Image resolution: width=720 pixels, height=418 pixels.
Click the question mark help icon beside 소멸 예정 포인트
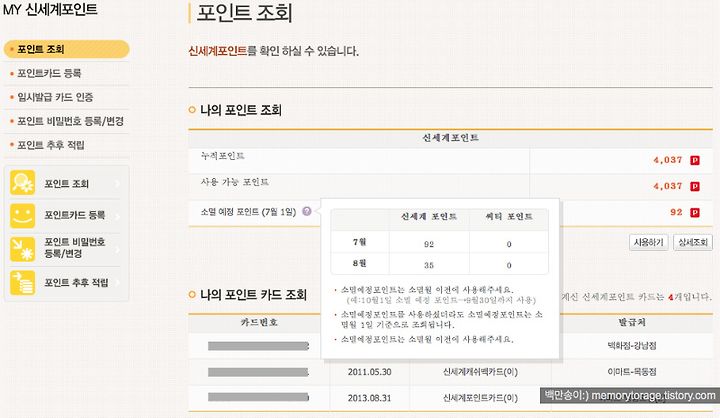pos(307,211)
